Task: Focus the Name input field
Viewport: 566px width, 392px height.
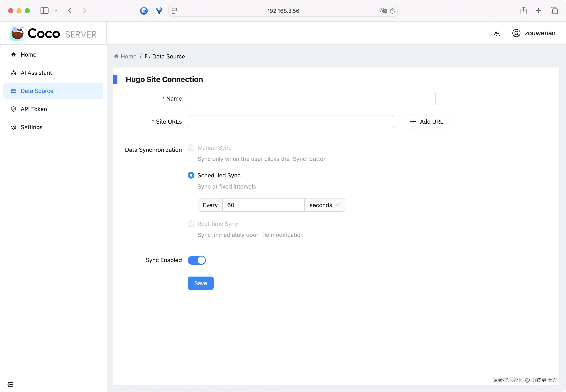Action: click(311, 99)
